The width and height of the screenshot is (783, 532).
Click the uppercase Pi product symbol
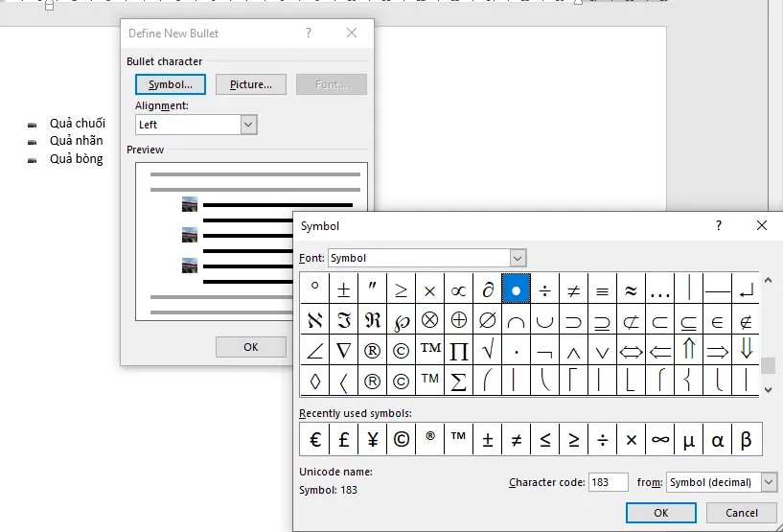459,350
